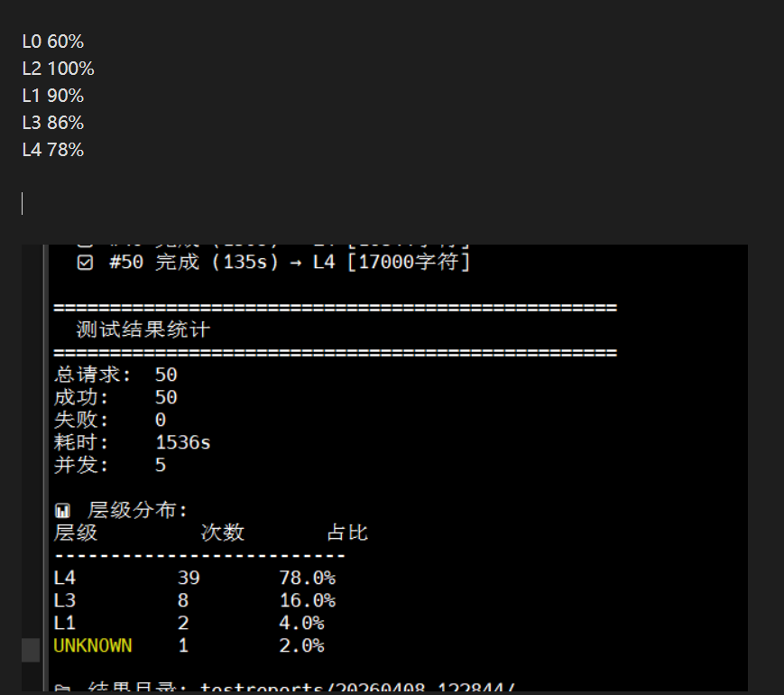The width and height of the screenshot is (784, 695).
Task: Click the '#50 完成 (135s)' log line
Action: (194, 262)
